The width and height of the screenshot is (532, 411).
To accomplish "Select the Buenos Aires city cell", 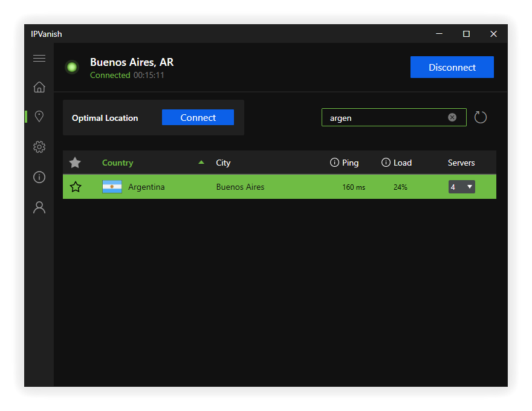I will click(240, 187).
